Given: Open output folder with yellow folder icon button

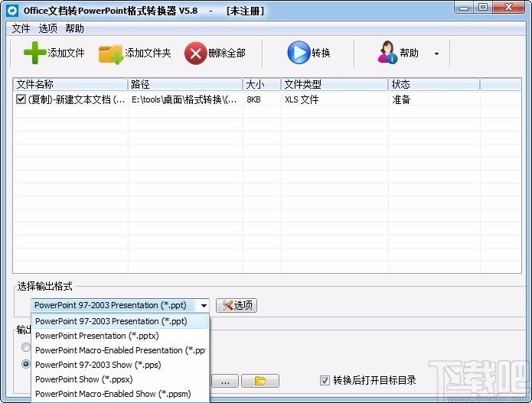Looking at the screenshot, I should click(x=260, y=381).
